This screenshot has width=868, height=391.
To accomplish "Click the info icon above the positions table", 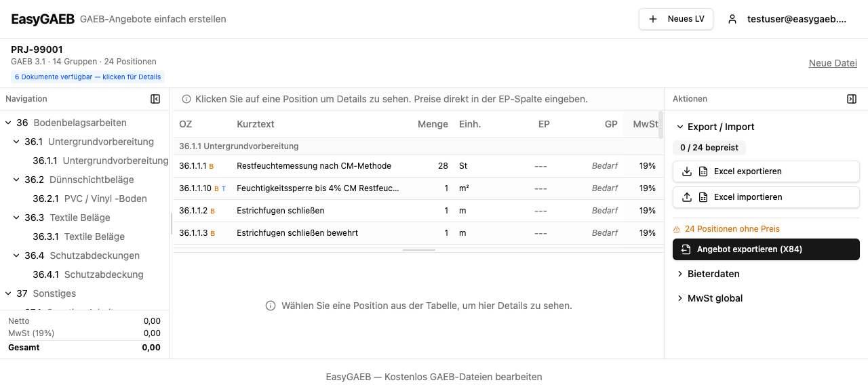I will [x=186, y=99].
